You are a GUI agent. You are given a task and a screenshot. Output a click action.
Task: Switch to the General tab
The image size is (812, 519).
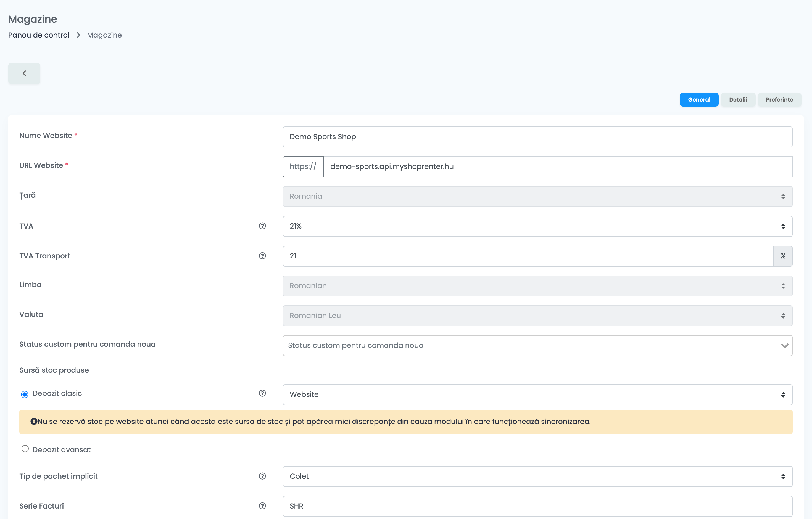699,100
